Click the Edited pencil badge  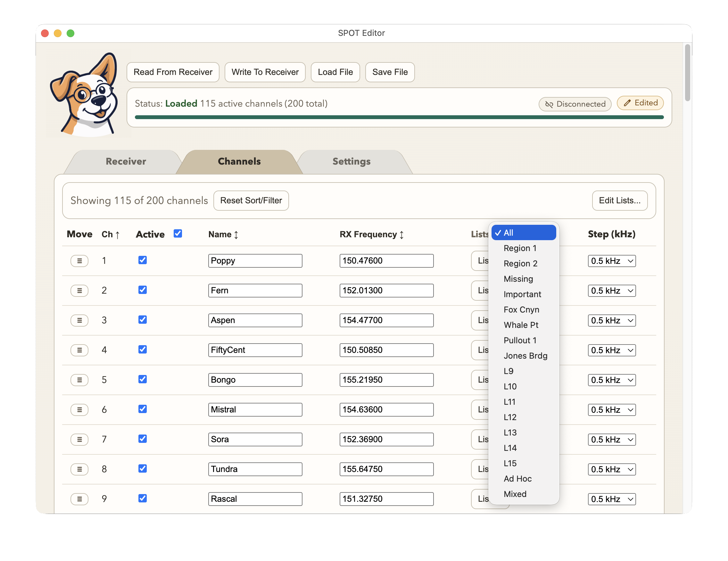[x=640, y=103]
